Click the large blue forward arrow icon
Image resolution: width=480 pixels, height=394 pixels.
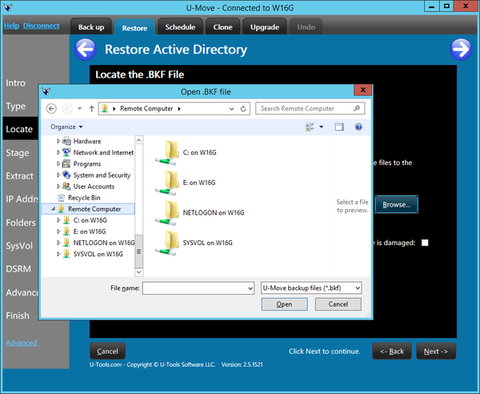[x=461, y=49]
